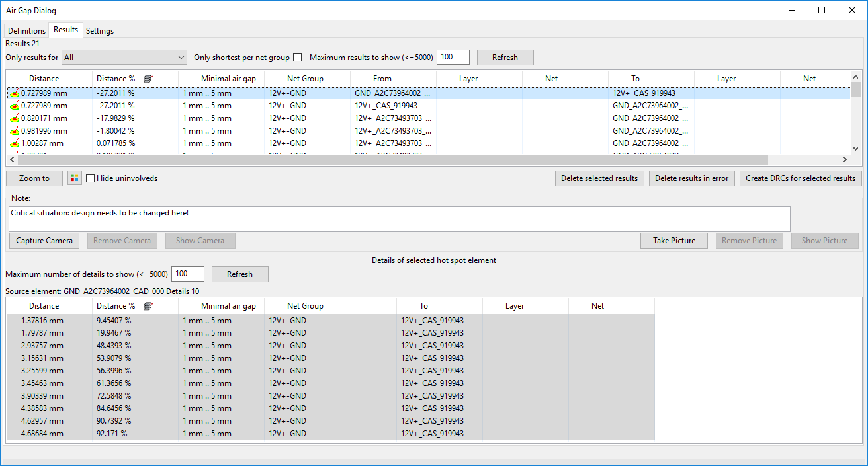Image resolution: width=868 pixels, height=466 pixels.
Task: Click the details value 53.9079 %
Action: pos(114,358)
